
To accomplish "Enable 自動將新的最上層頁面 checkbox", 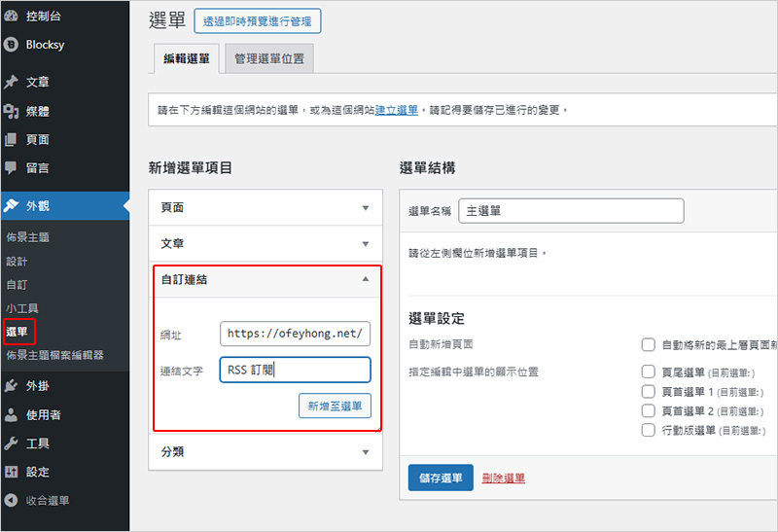I will [x=648, y=344].
